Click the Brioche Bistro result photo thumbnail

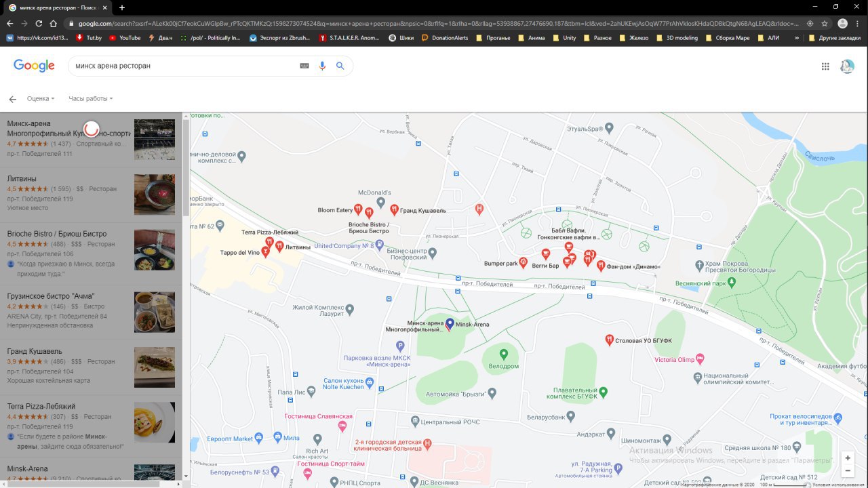point(155,249)
